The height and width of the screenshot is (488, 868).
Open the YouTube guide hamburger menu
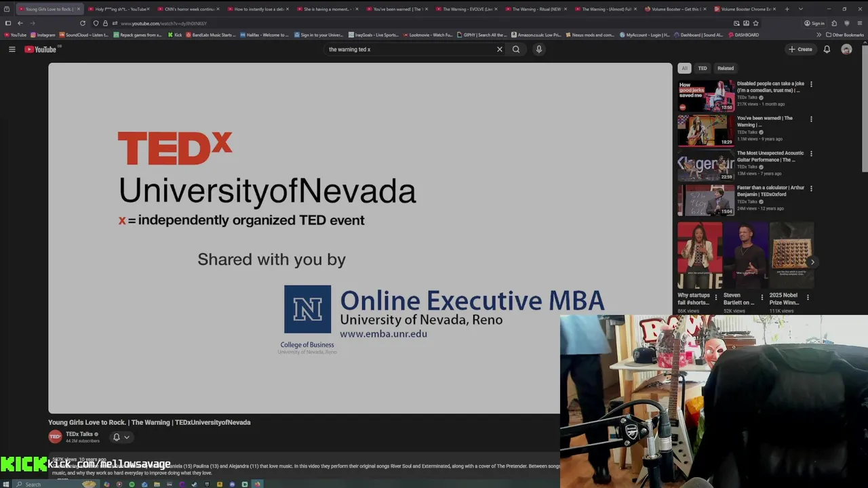pyautogui.click(x=12, y=49)
